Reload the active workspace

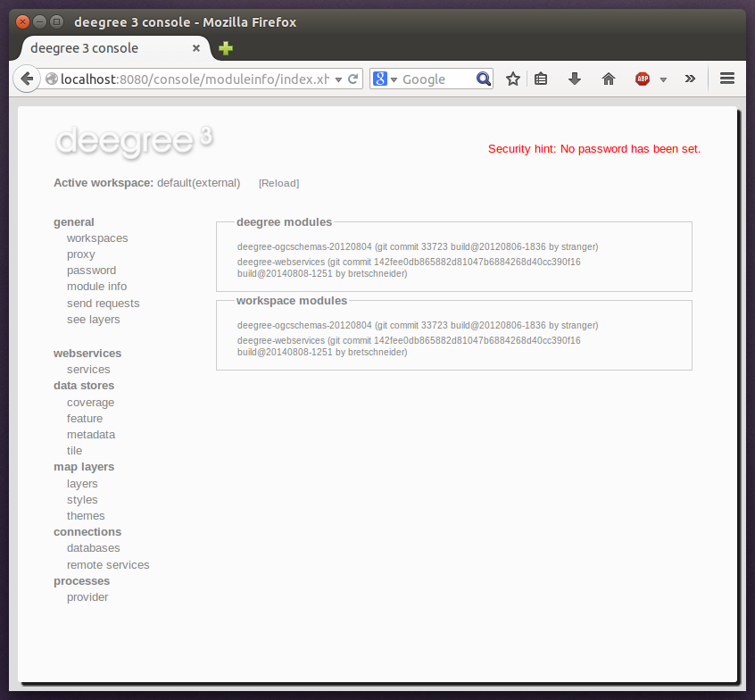click(x=278, y=183)
